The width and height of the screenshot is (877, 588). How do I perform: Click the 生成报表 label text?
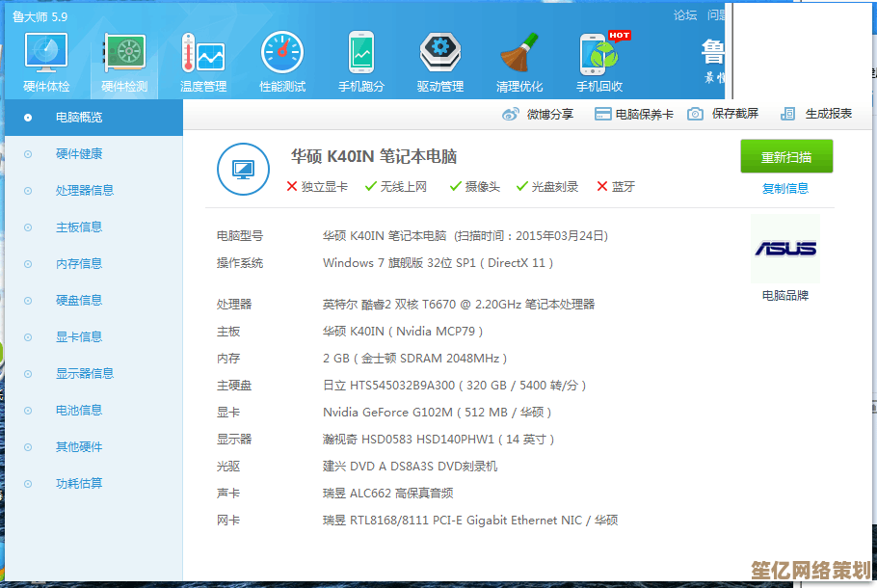(x=829, y=114)
